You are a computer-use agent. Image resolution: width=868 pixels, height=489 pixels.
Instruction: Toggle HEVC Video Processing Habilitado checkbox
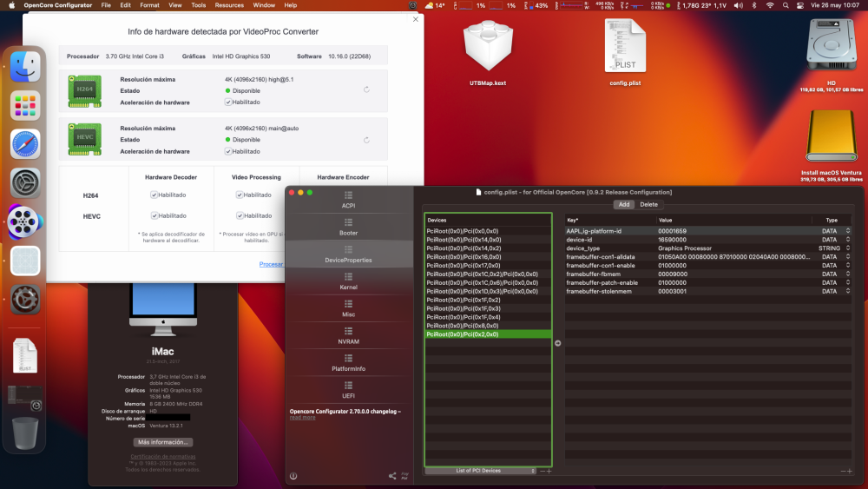pyautogui.click(x=240, y=215)
